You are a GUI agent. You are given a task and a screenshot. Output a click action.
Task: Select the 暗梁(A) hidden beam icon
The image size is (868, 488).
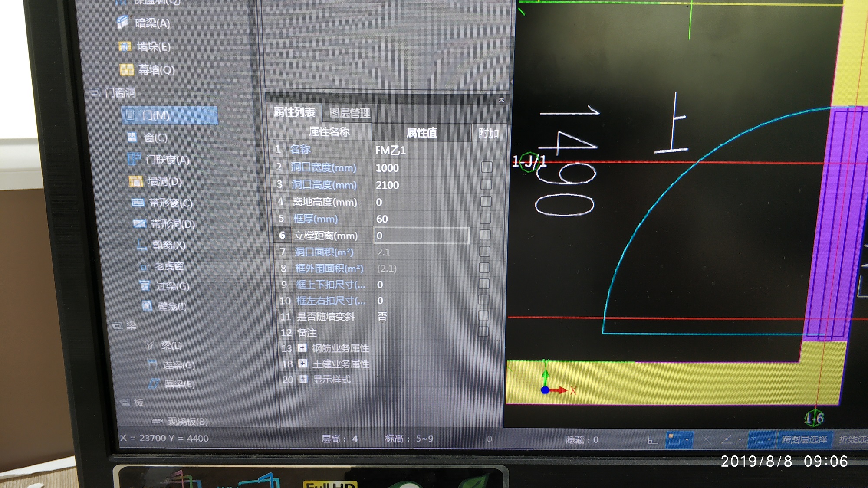tap(123, 22)
